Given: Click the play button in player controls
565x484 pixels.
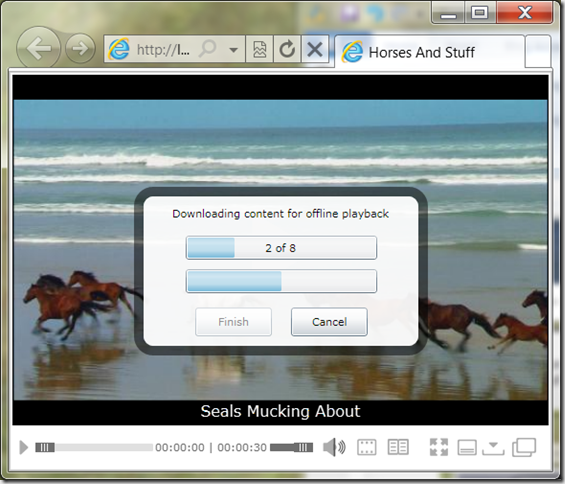Looking at the screenshot, I should pyautogui.click(x=23, y=447).
